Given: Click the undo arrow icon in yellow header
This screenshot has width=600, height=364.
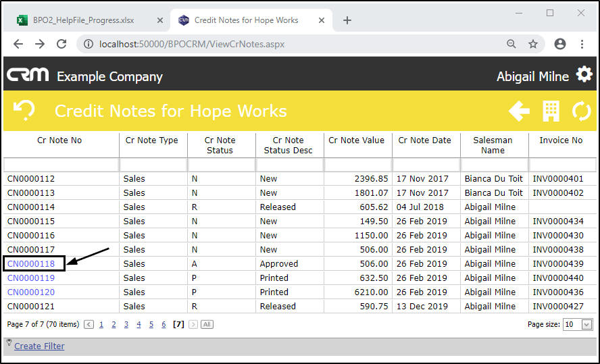Looking at the screenshot, I should 25,111.
